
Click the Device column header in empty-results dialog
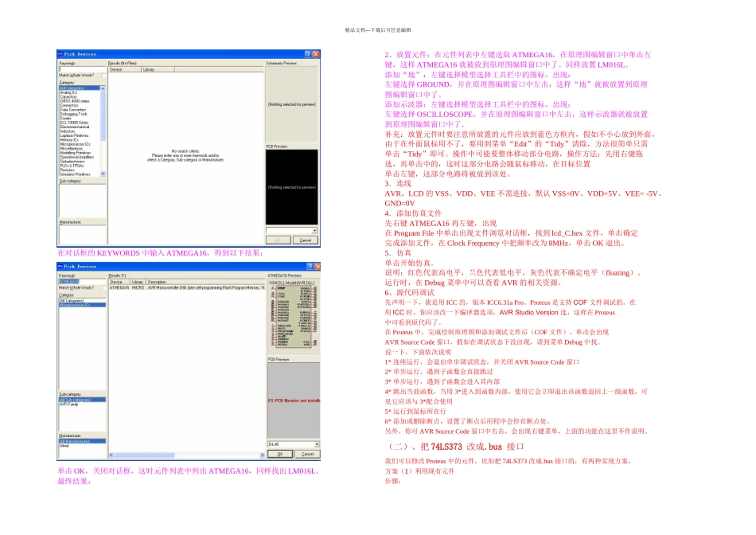[x=124, y=69]
